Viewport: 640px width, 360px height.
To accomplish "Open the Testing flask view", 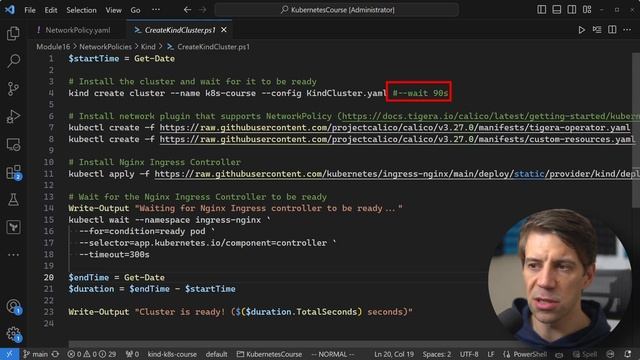I will coord(13,200).
